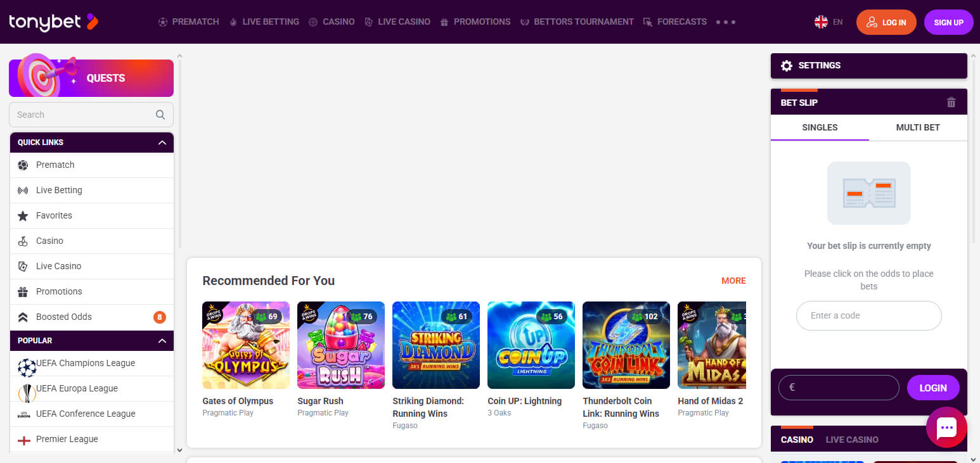Open Thunderbolt Coin Link game thumbnail
The width and height of the screenshot is (980, 463).
pos(626,345)
